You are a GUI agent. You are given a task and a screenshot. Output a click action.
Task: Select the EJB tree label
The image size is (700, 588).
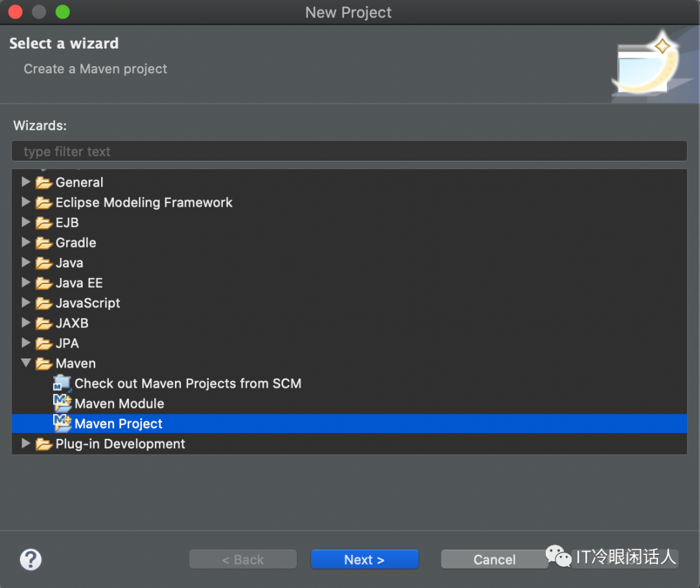(67, 223)
